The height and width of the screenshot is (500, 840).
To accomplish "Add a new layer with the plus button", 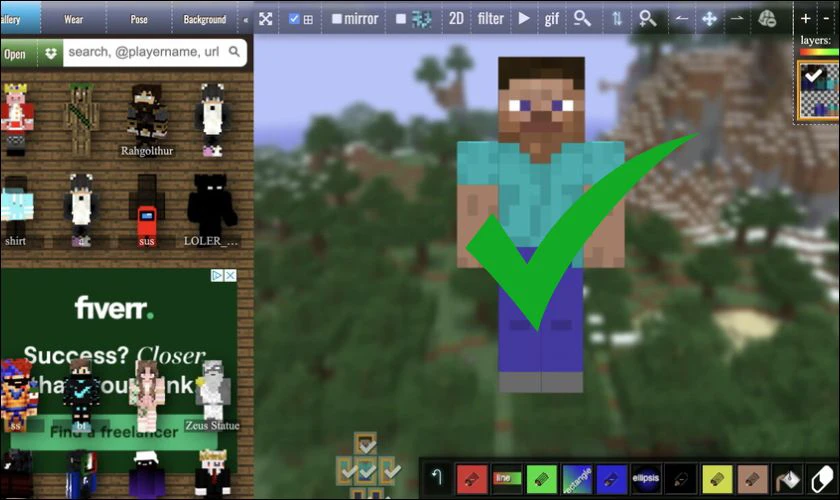I will 805,19.
